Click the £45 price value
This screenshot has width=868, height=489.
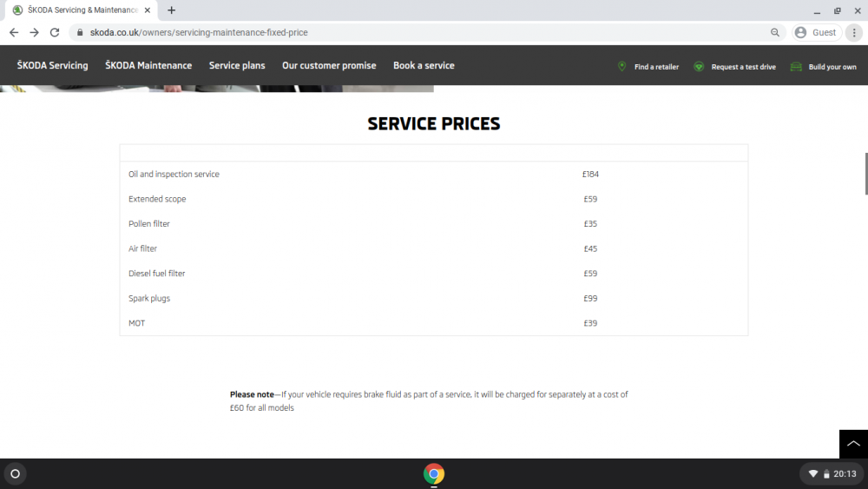[590, 248]
